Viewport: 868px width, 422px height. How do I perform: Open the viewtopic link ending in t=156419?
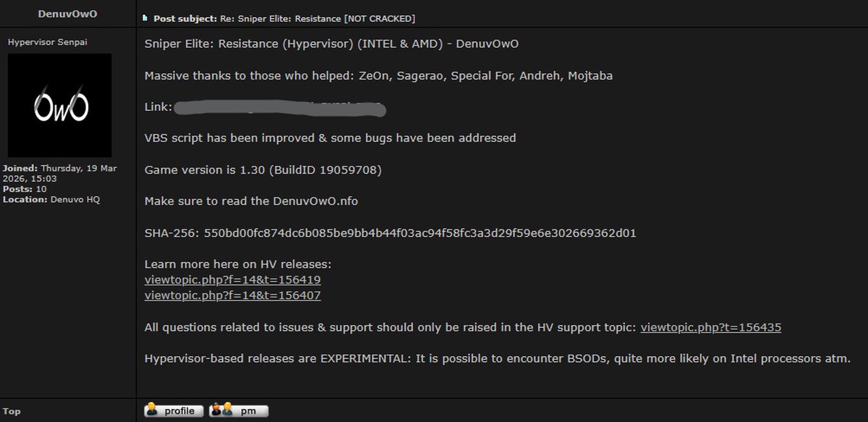(232, 279)
